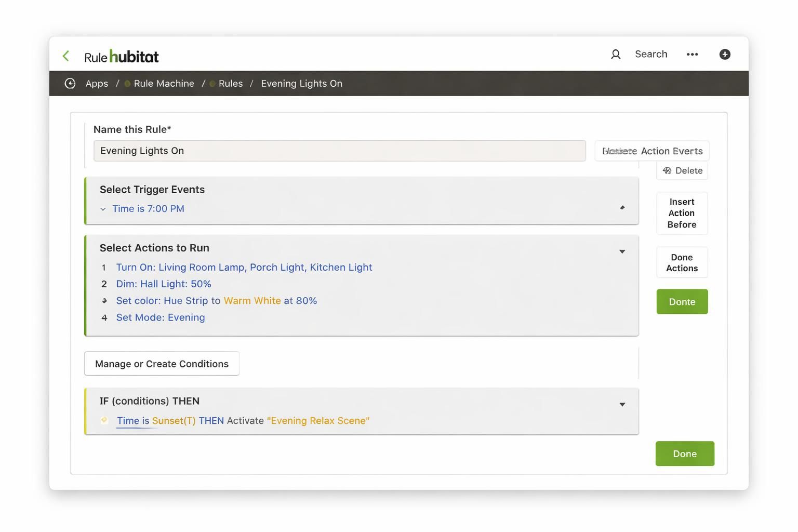
Task: Click Manage or Create Conditions button
Action: (162, 364)
